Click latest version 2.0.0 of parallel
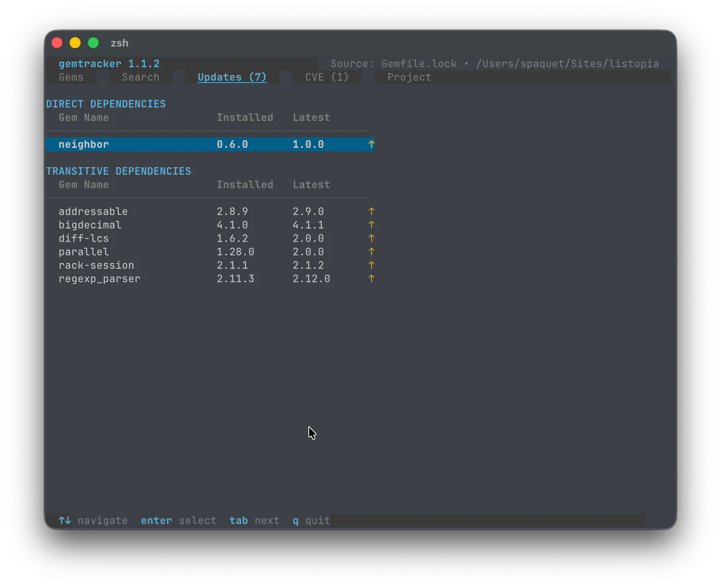This screenshot has width=721, height=588. coord(308,252)
